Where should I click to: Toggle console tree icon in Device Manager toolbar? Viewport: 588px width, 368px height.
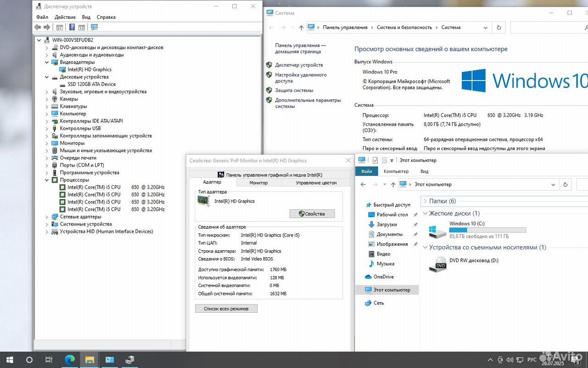(59, 27)
